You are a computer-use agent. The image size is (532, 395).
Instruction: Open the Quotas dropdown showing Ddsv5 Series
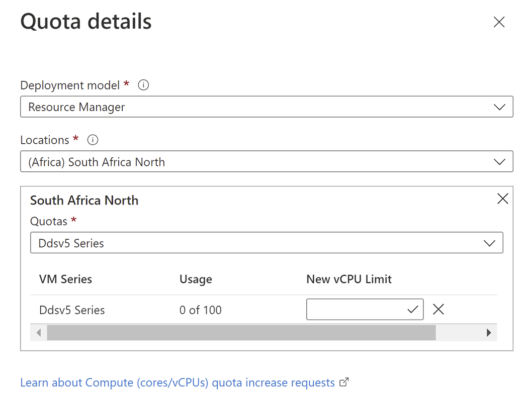pos(489,243)
